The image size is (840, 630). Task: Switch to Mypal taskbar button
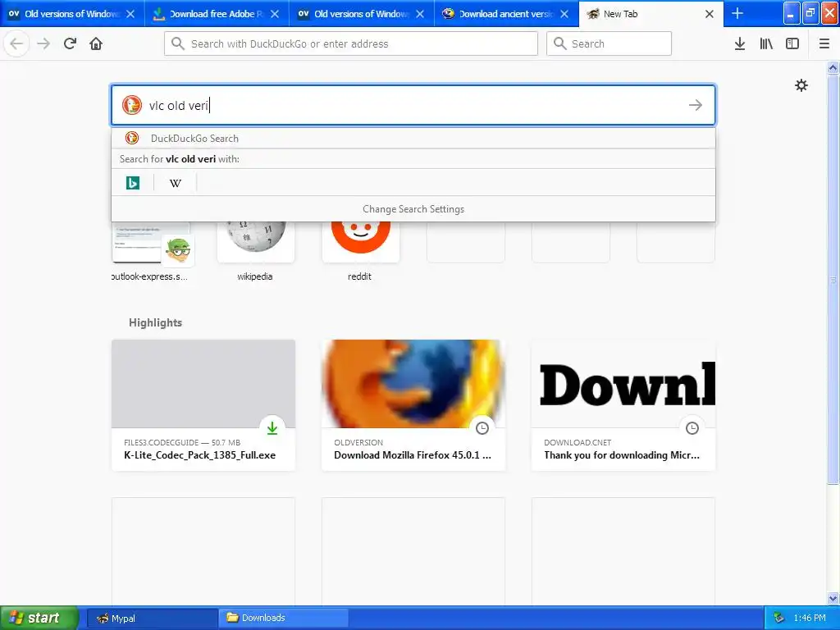[152, 619]
